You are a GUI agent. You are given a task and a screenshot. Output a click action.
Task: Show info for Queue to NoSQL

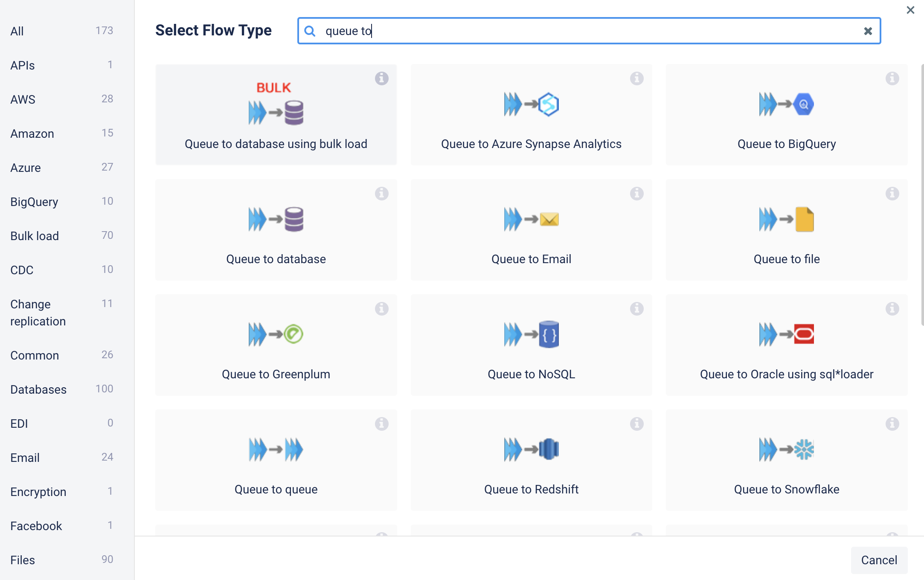pos(636,309)
